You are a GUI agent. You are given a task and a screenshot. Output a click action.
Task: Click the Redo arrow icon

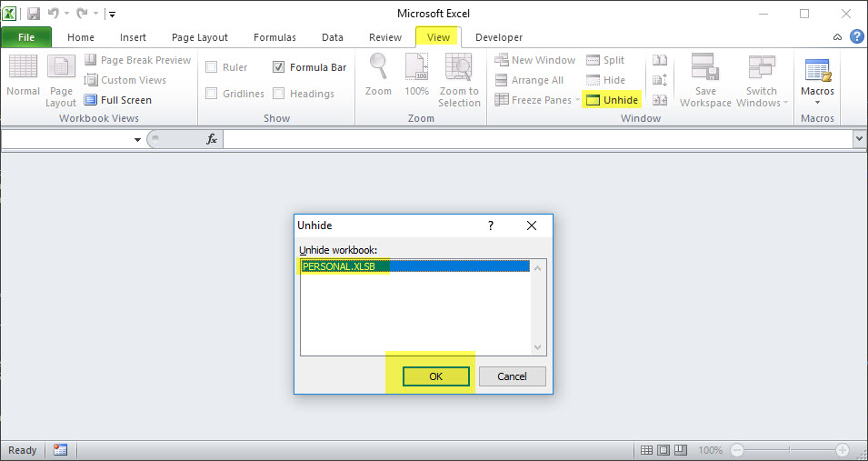click(82, 14)
